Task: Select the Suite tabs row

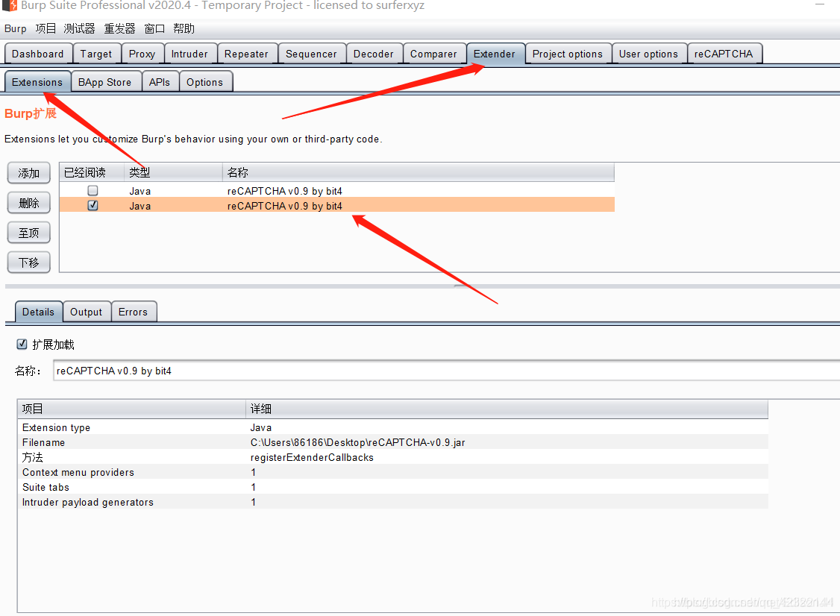Action: tap(392, 488)
